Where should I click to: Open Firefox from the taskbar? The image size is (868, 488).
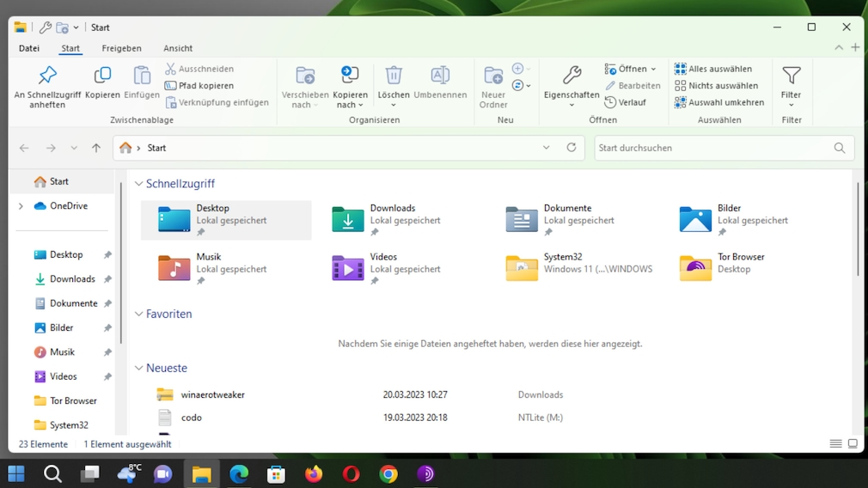[314, 474]
